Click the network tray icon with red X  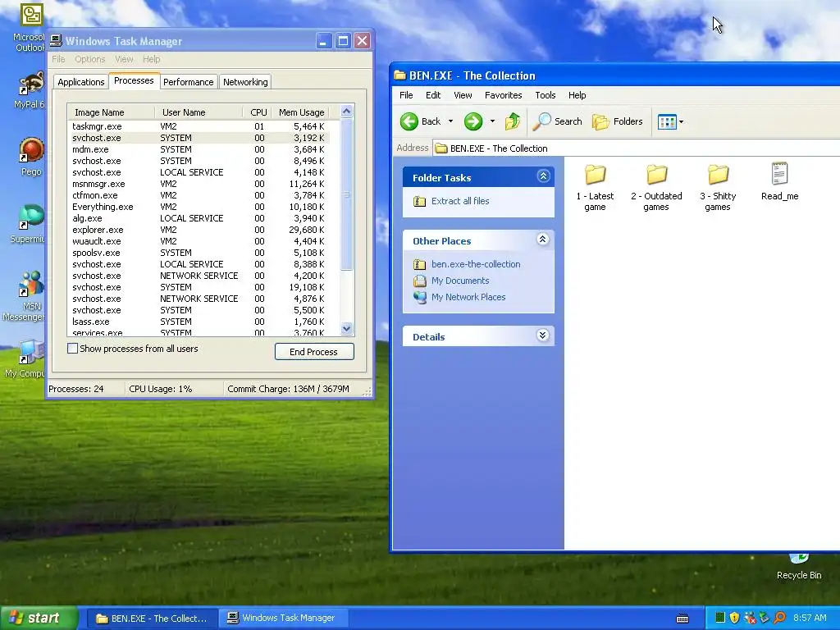pyautogui.click(x=750, y=618)
